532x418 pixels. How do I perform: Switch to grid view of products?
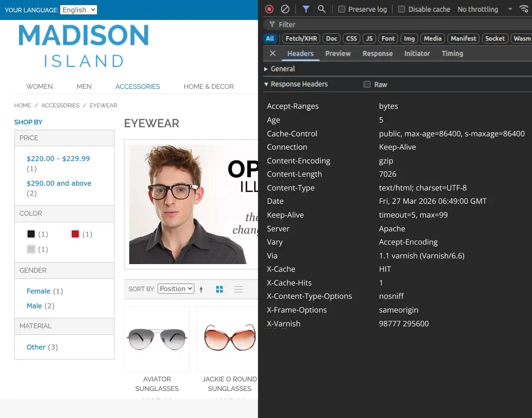point(219,289)
